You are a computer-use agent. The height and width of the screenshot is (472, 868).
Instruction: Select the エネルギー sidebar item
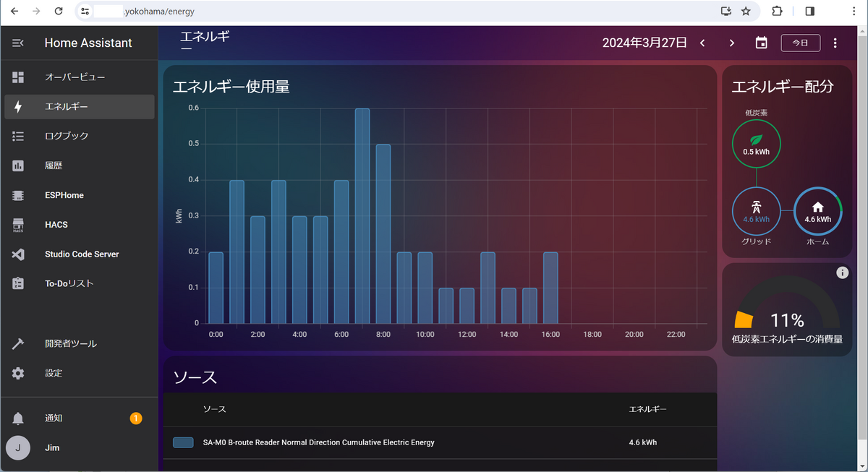(80, 106)
